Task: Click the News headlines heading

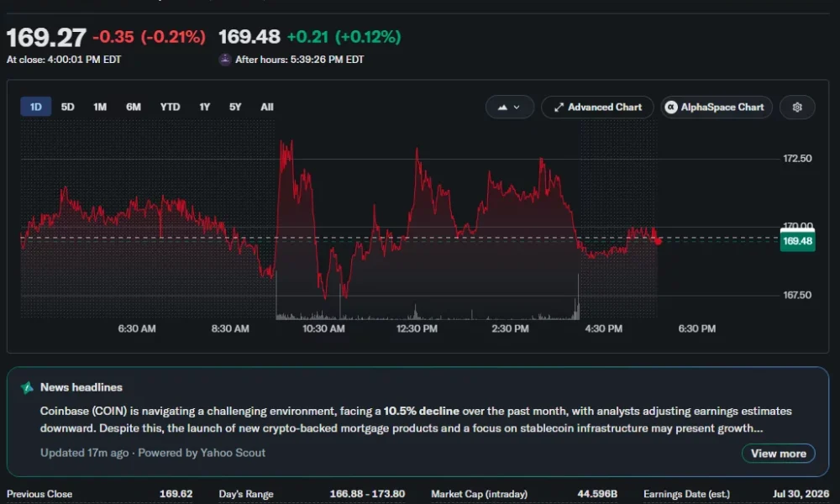Action: point(81,387)
